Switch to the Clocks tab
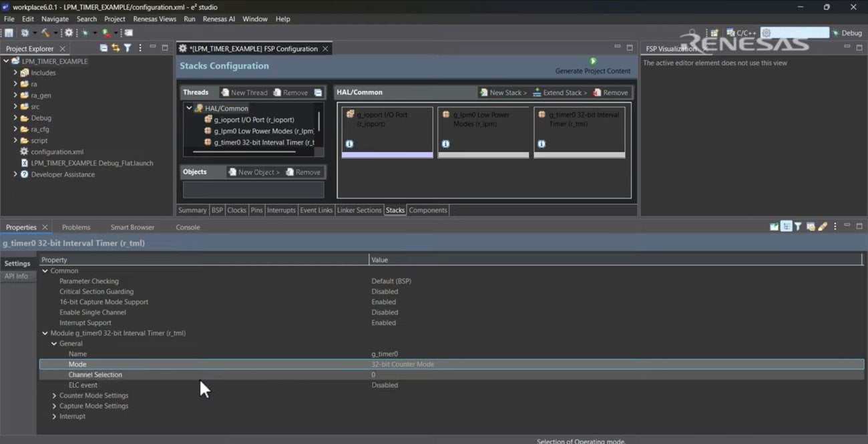Screen dimensions: 868x444 coord(236,210)
